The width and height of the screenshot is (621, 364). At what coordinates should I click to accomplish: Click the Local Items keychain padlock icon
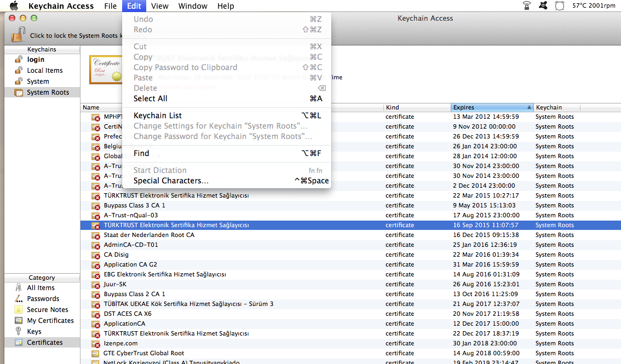point(19,71)
